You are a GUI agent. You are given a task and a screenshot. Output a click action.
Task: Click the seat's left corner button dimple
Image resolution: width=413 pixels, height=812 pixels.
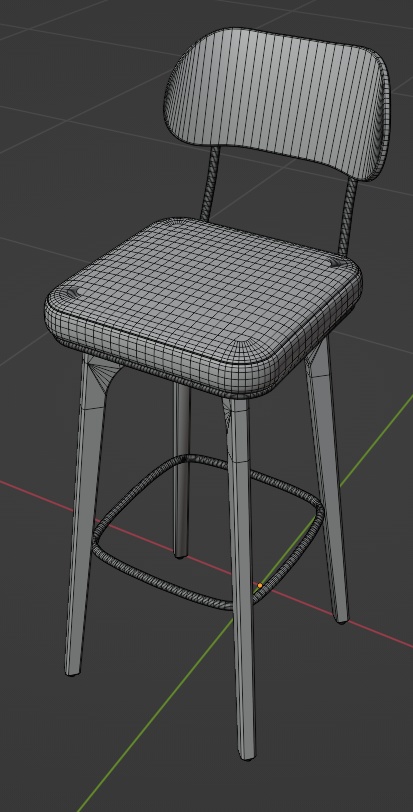tap(70, 293)
